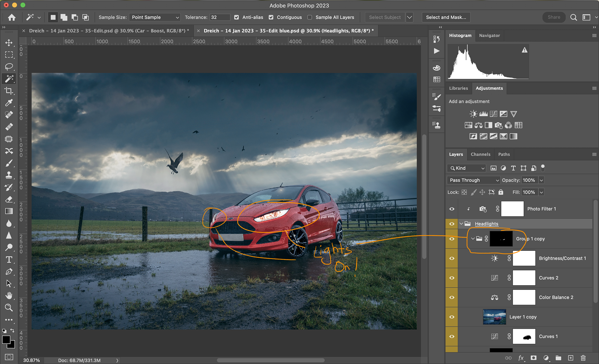Switch to the Channels tab
The height and width of the screenshot is (364, 599).
coord(480,154)
